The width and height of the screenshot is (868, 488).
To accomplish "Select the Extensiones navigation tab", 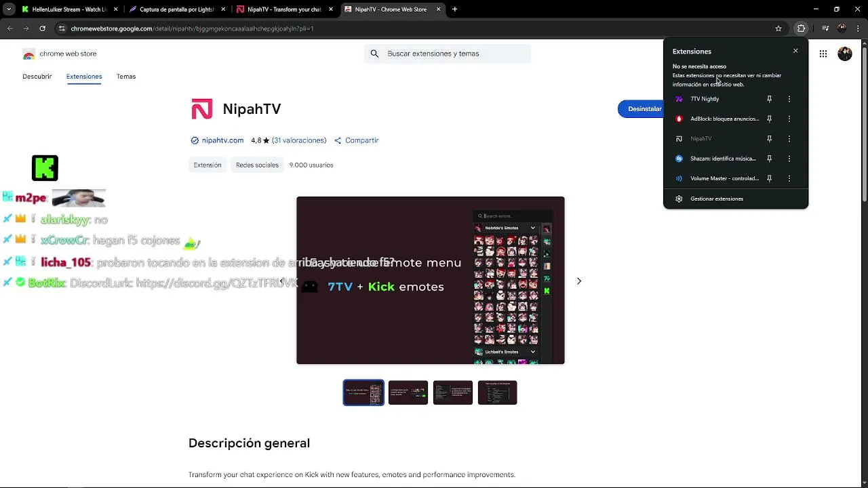I will click(84, 77).
